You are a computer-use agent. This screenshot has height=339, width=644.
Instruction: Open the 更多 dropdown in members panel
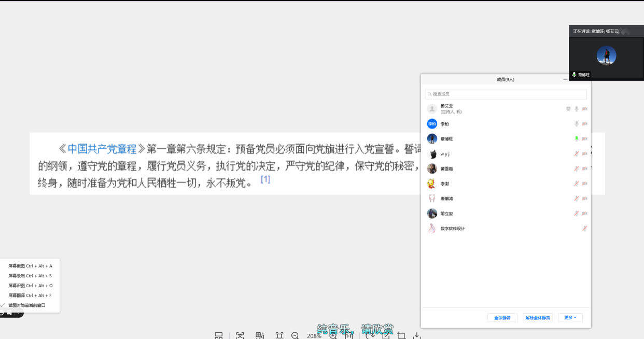[x=570, y=317]
